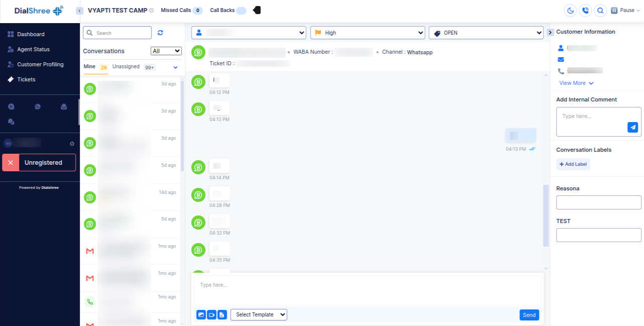The height and width of the screenshot is (326, 644).
Task: Open call history with the phone-clock icon
Action: [585, 11]
